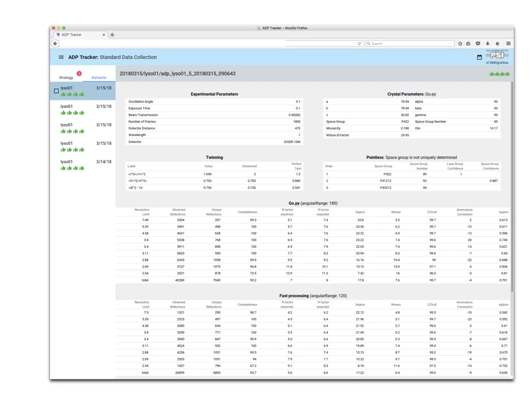
Task: Close the ADP Tracker browser tab
Action: [x=104, y=35]
